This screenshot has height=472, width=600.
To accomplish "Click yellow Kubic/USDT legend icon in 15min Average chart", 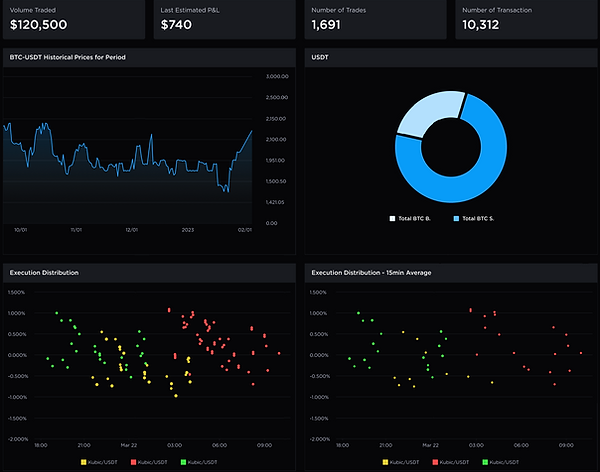I will 385,462.
